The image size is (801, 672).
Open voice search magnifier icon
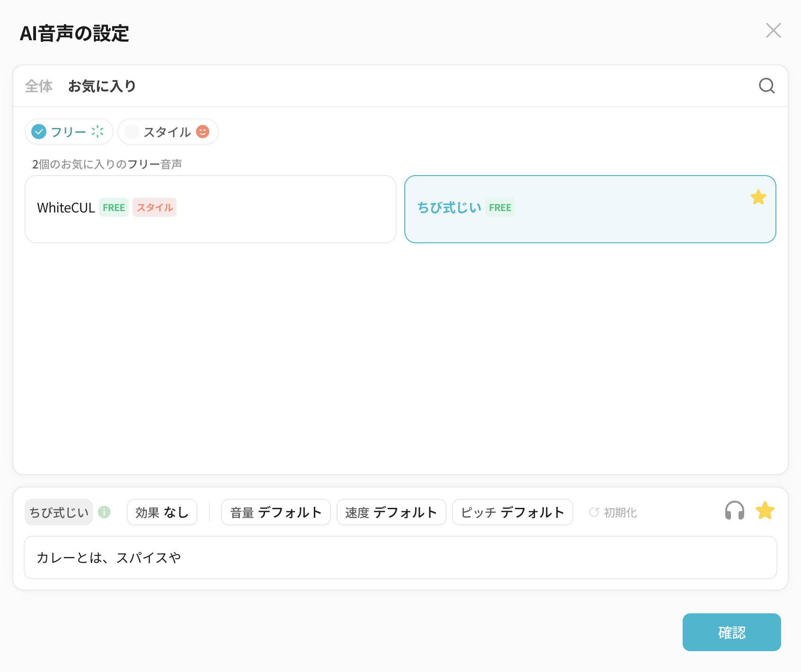pyautogui.click(x=766, y=86)
